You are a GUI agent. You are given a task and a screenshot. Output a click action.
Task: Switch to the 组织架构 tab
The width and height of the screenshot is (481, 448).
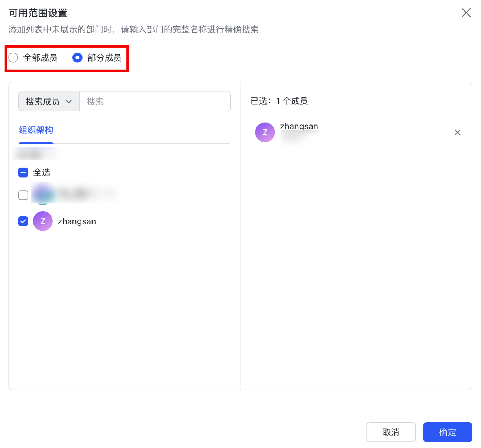[x=36, y=130]
